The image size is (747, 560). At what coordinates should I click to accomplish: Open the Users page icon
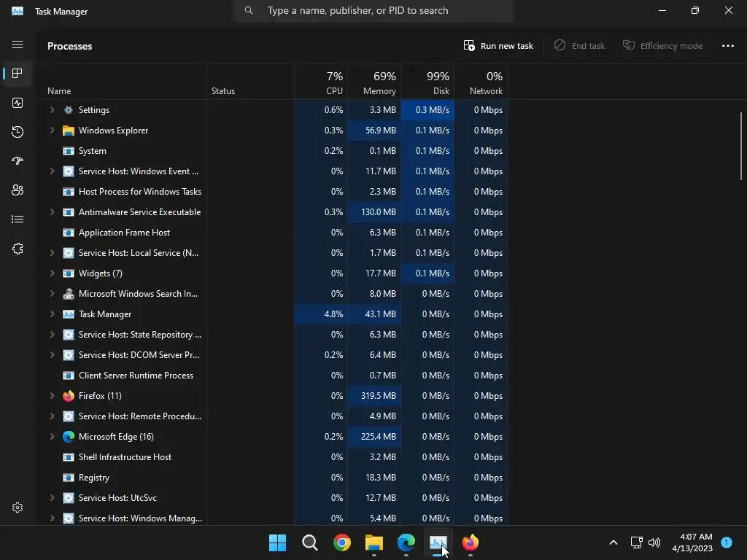coord(18,190)
